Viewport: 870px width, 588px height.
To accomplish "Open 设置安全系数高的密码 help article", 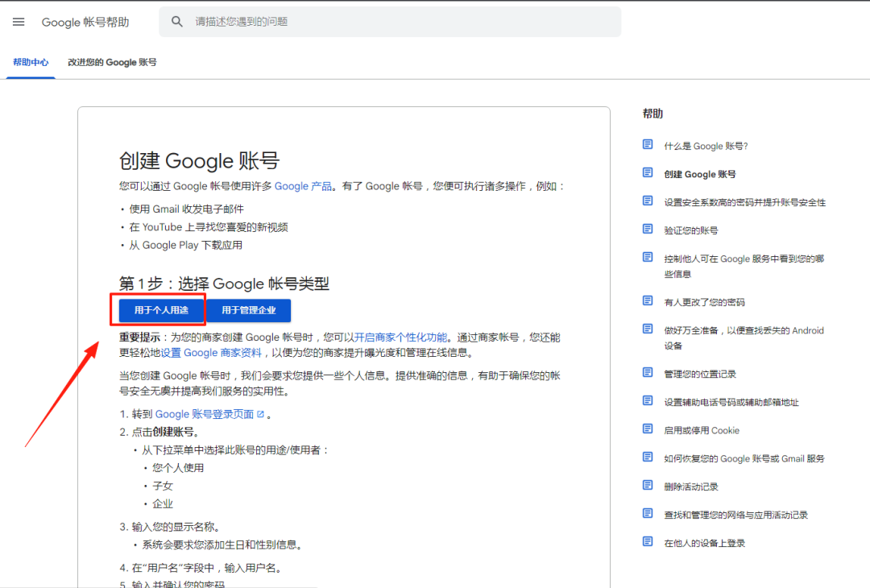I will pyautogui.click(x=744, y=202).
